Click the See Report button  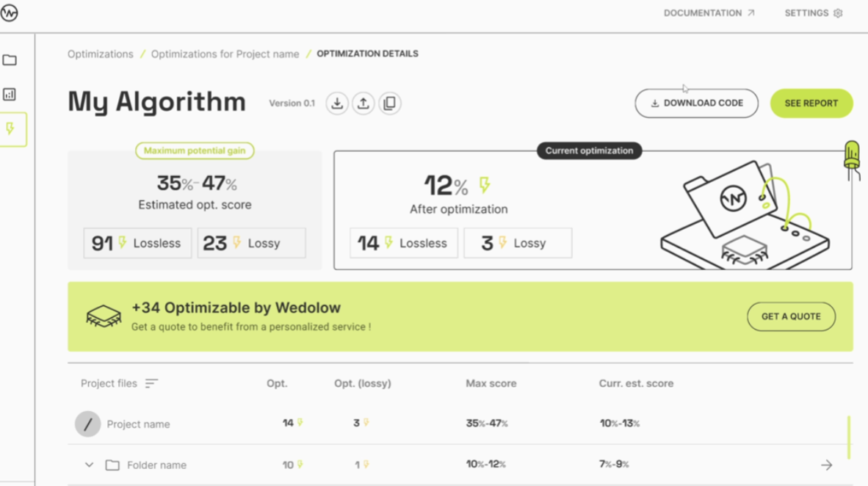click(x=811, y=104)
